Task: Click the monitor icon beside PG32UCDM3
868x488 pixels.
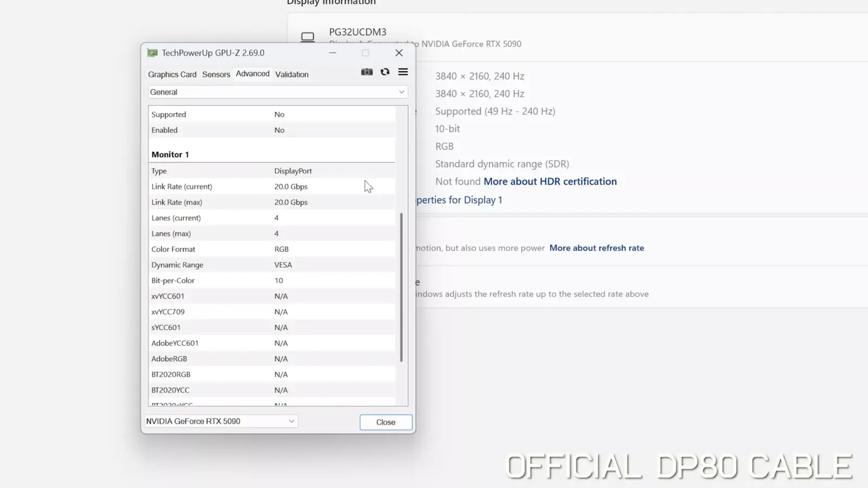Action: [308, 37]
